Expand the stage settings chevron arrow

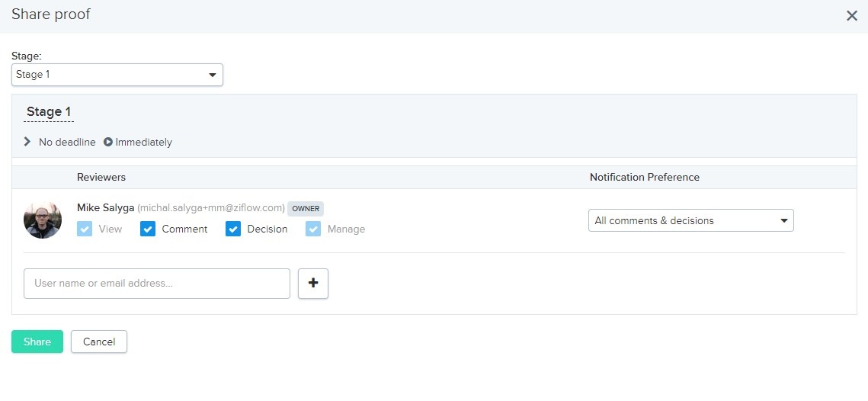click(x=27, y=142)
